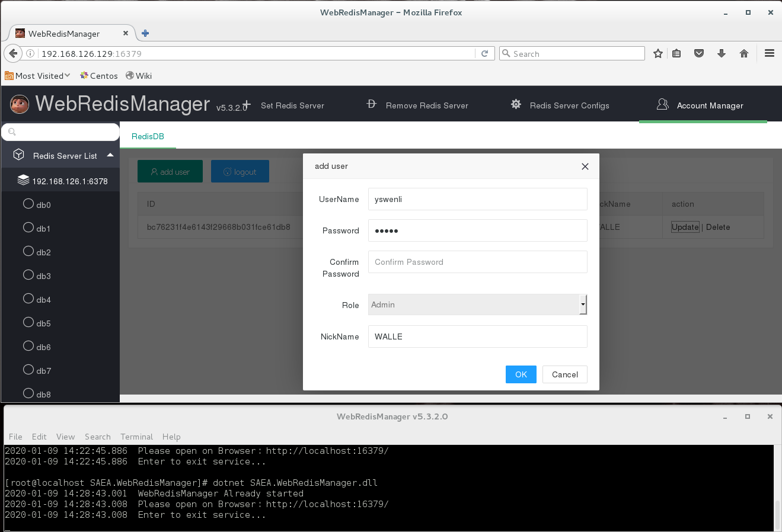This screenshot has height=532, width=782.
Task: Click the server stack icon for 192.168.126.1:6378
Action: point(23,180)
